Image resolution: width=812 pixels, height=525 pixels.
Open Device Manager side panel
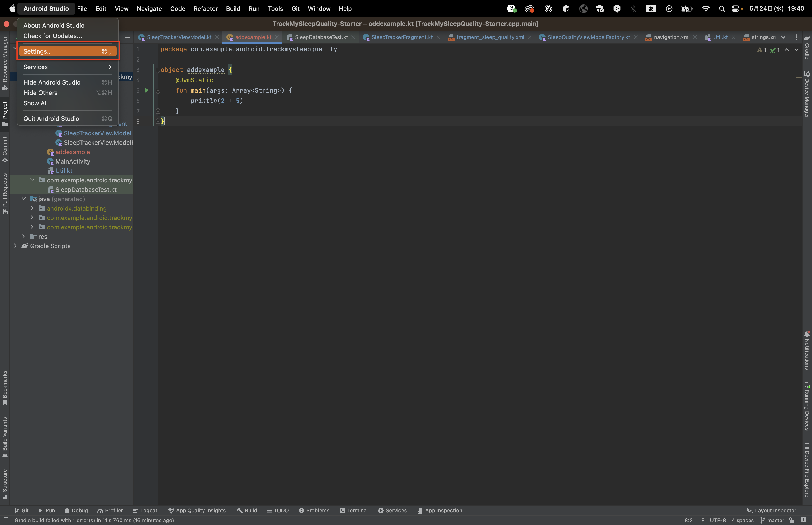tap(807, 94)
